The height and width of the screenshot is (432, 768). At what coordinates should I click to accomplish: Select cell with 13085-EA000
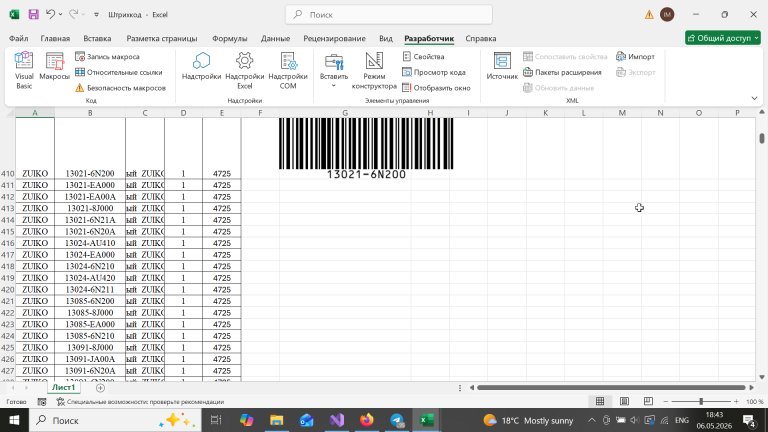[x=90, y=324]
